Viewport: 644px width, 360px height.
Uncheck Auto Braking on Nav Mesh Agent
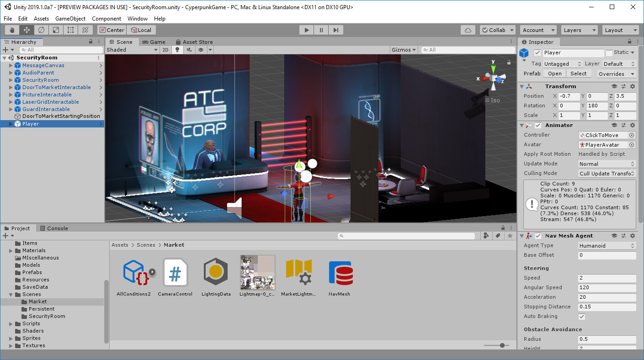(582, 316)
